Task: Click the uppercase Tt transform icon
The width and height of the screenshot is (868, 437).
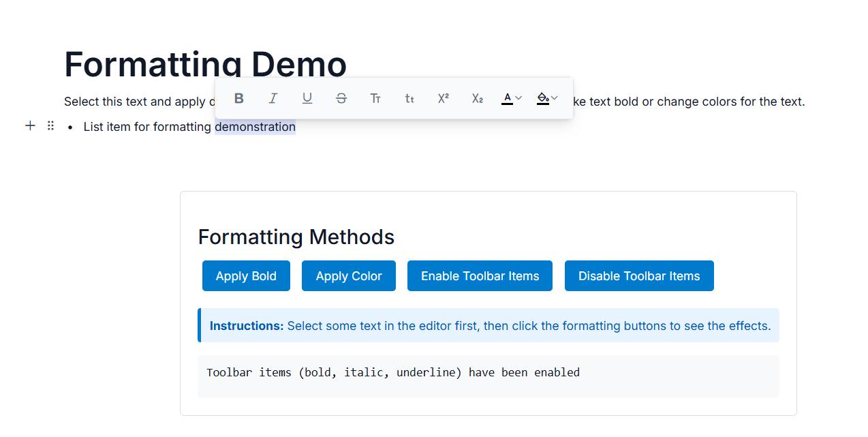Action: click(x=375, y=98)
